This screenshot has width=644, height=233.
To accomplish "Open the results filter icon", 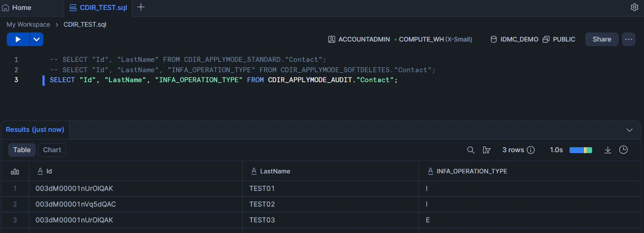I will (486, 150).
